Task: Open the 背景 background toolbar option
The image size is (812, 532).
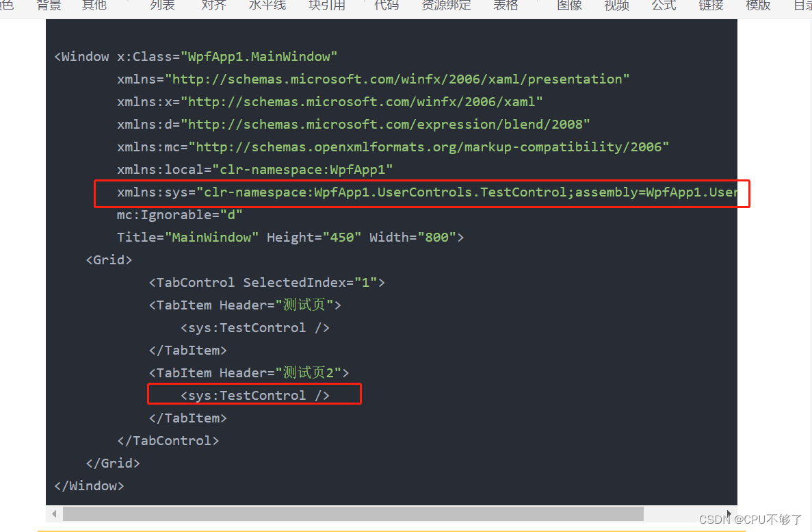Action: (x=49, y=5)
